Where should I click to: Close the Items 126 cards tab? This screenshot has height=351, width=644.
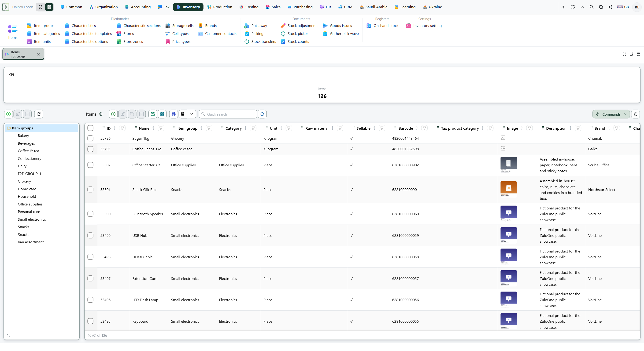coord(38,54)
